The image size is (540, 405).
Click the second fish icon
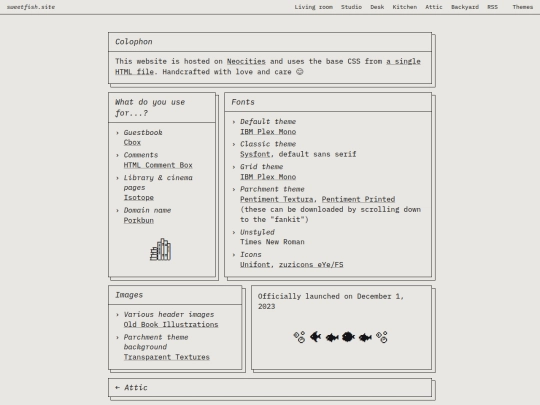pos(332,338)
